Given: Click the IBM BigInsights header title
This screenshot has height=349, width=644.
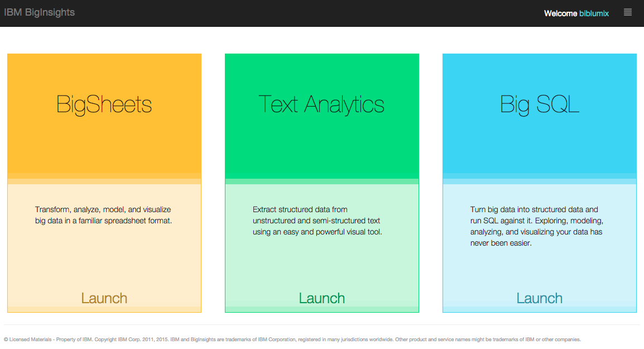Looking at the screenshot, I should pos(40,12).
